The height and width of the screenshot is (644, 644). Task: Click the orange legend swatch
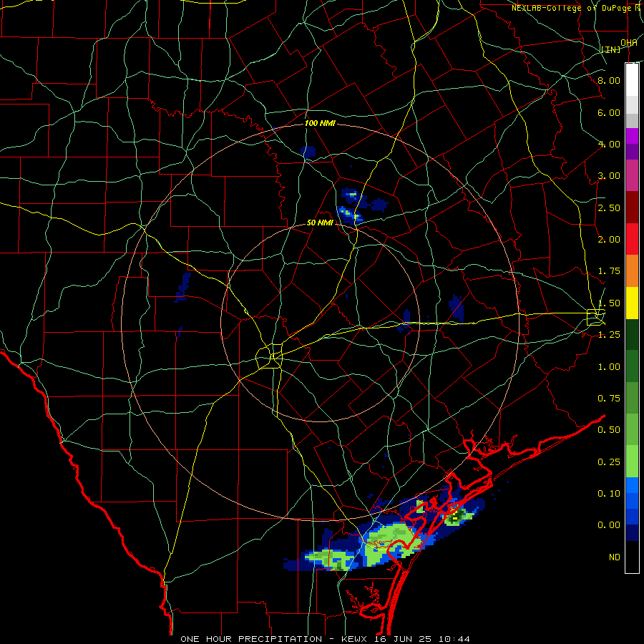click(x=632, y=271)
